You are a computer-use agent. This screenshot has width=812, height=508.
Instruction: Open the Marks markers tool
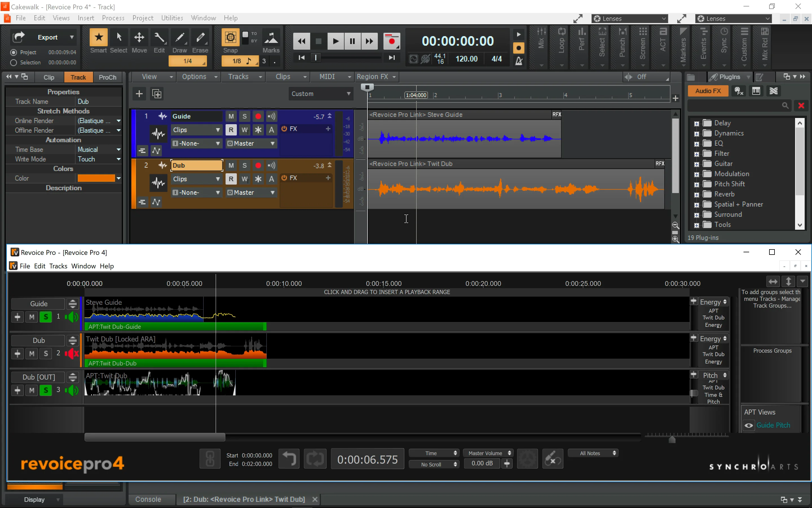coord(271,38)
